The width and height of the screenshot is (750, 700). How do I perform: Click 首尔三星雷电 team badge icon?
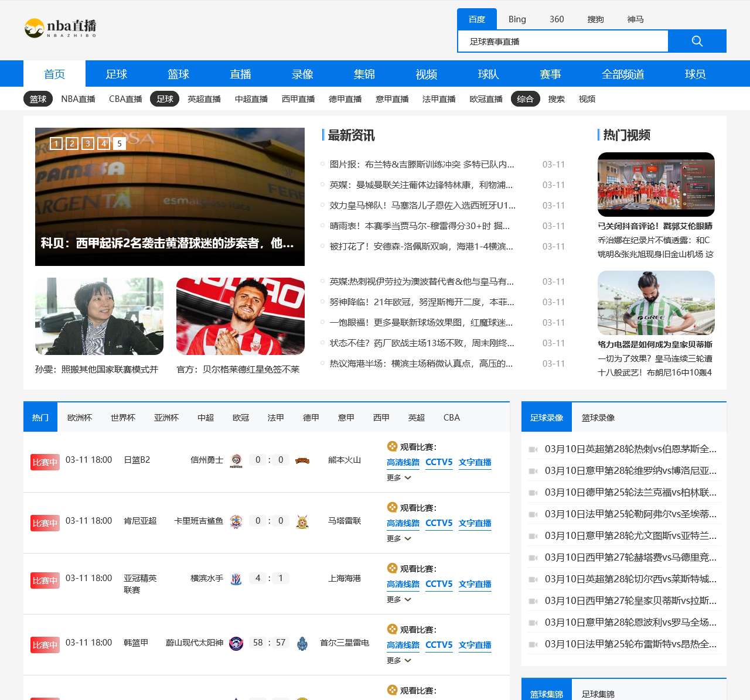pyautogui.click(x=302, y=643)
